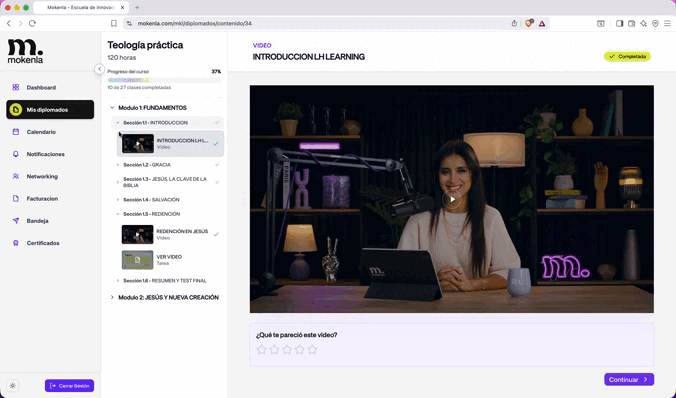Viewport: 676px width, 398px height.
Task: Click the Completada status badge
Action: coord(627,56)
